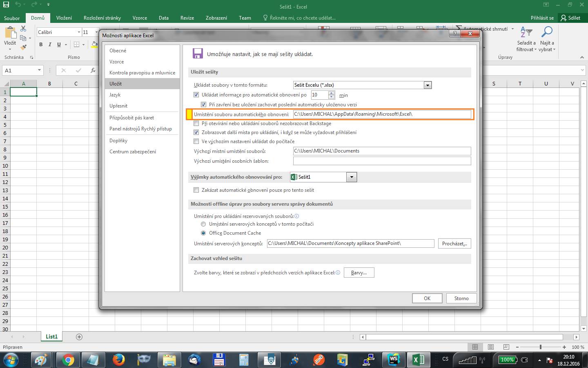
Task: Click the help question mark in dialog
Action: (454, 34)
